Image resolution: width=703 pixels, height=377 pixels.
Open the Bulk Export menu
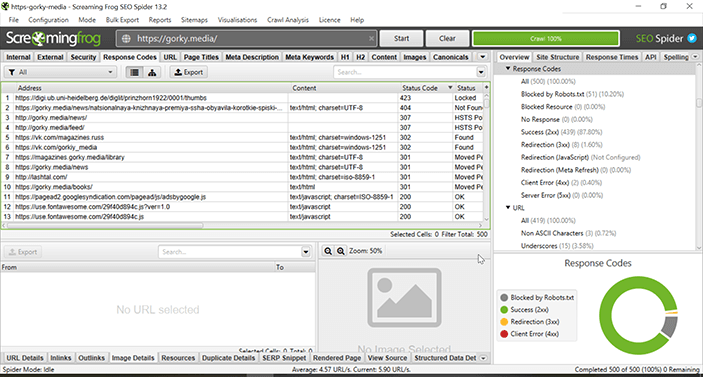122,20
